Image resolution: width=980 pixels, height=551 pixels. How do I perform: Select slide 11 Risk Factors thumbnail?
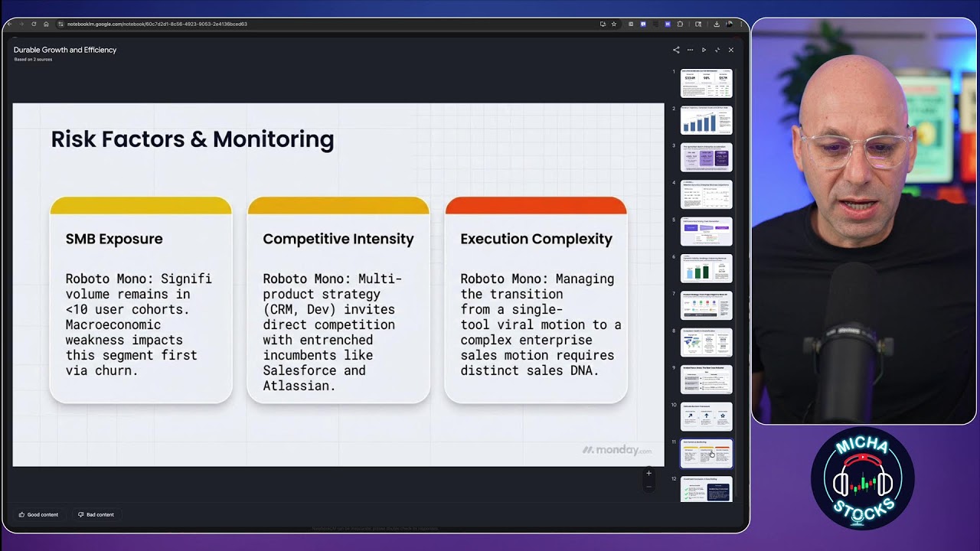[707, 453]
